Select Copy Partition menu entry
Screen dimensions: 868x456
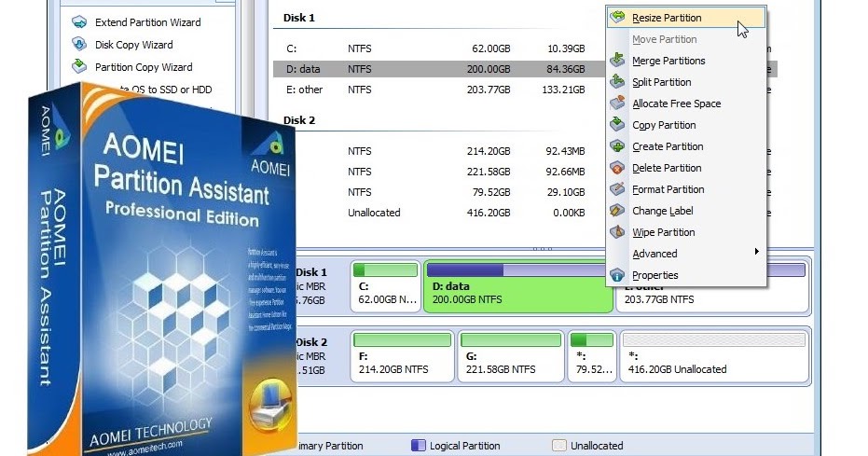tap(686, 125)
